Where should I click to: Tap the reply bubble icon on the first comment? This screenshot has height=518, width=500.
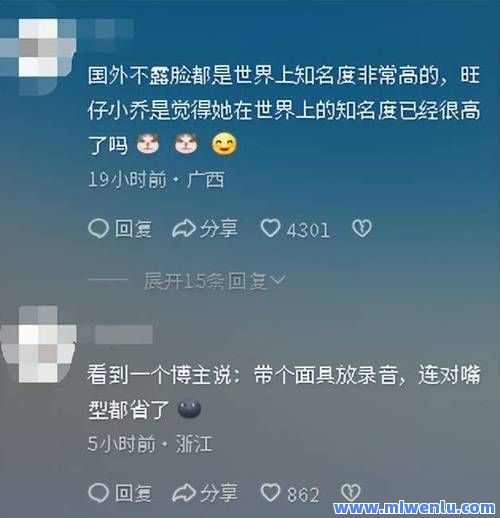point(98,229)
